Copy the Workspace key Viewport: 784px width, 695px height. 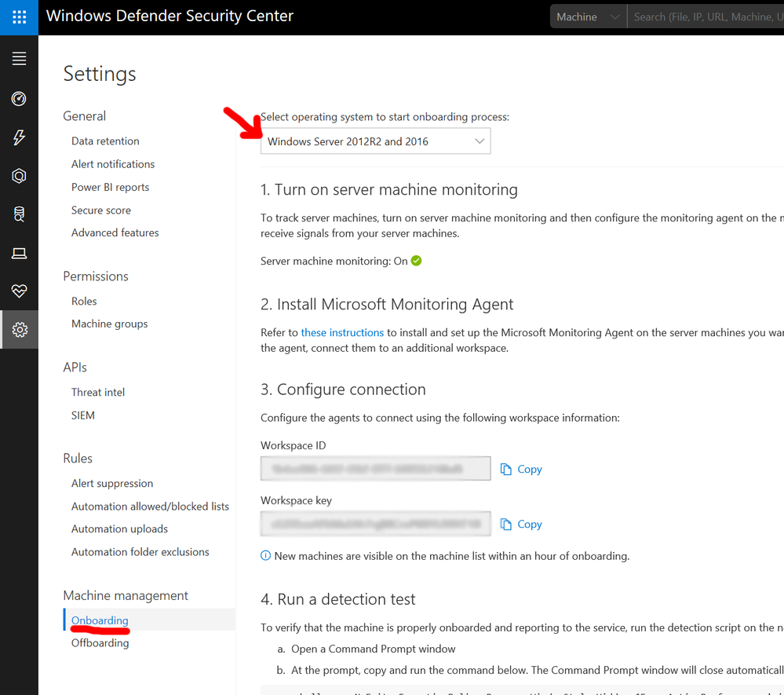point(529,524)
